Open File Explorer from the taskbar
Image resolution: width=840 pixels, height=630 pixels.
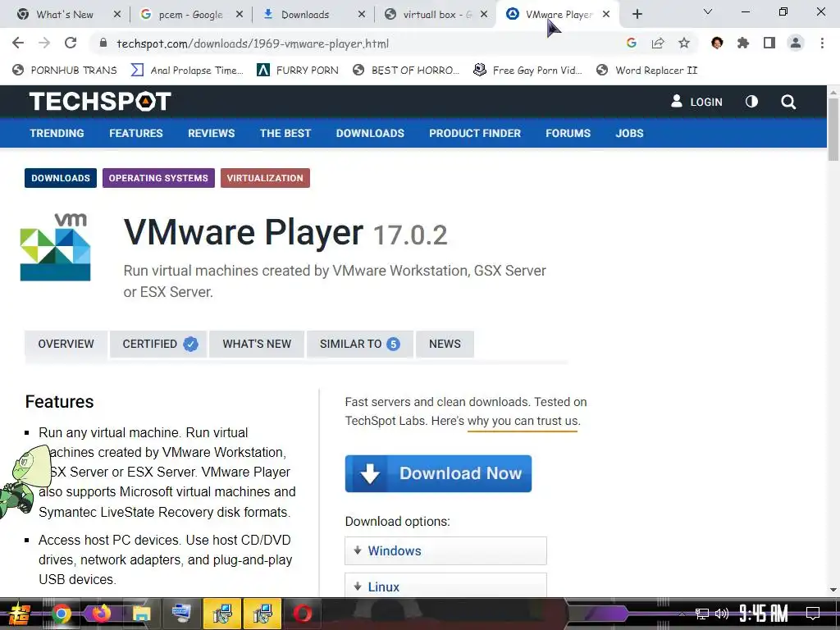click(141, 614)
